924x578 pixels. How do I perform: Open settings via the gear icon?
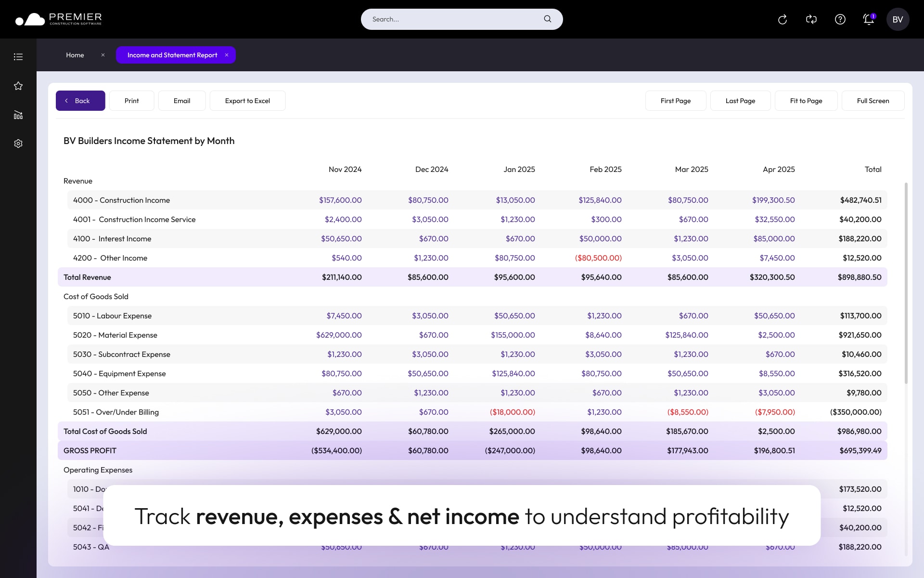point(18,143)
